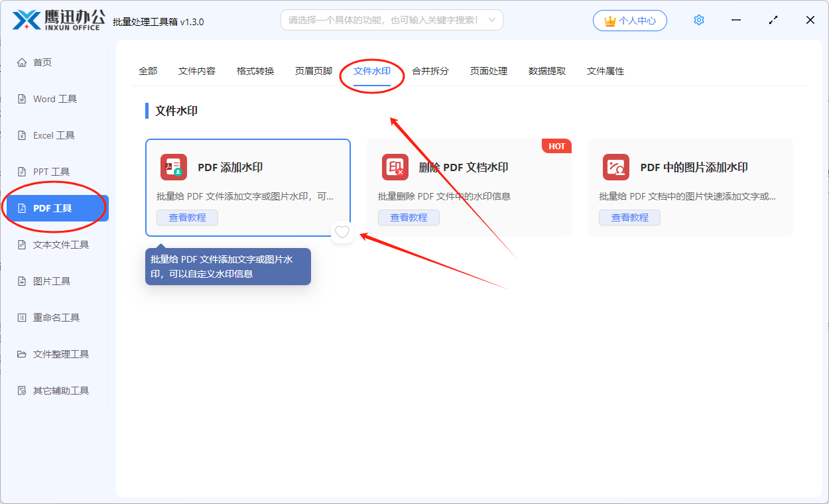Image resolution: width=829 pixels, height=504 pixels.
Task: Click the PDF 添加水印 card icon
Action: tap(174, 167)
